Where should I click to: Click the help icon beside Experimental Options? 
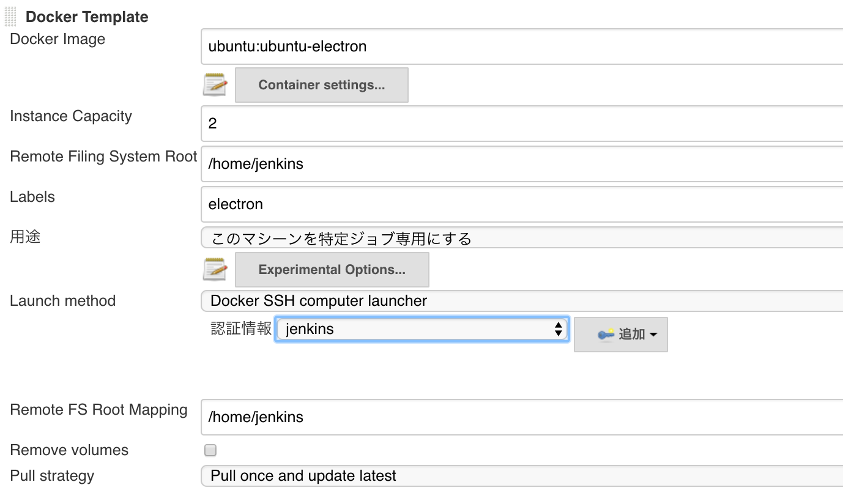pos(215,269)
